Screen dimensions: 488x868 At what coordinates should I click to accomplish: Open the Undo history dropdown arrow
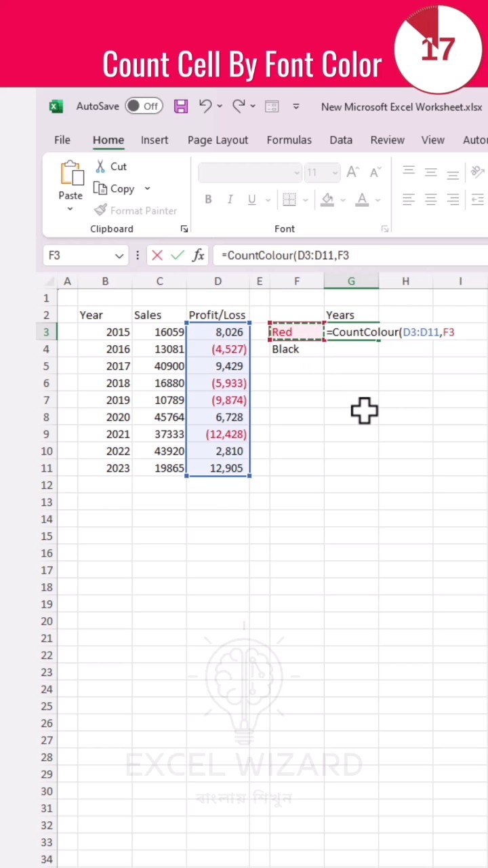click(x=220, y=106)
